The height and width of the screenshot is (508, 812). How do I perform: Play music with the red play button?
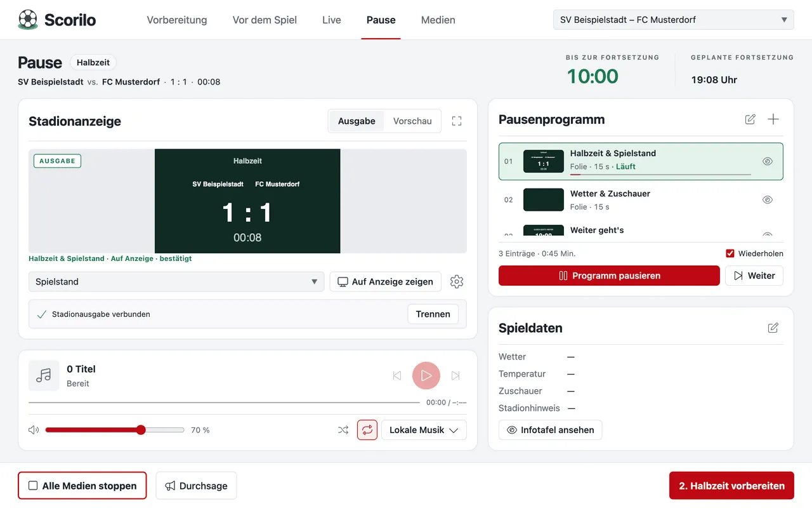point(426,376)
